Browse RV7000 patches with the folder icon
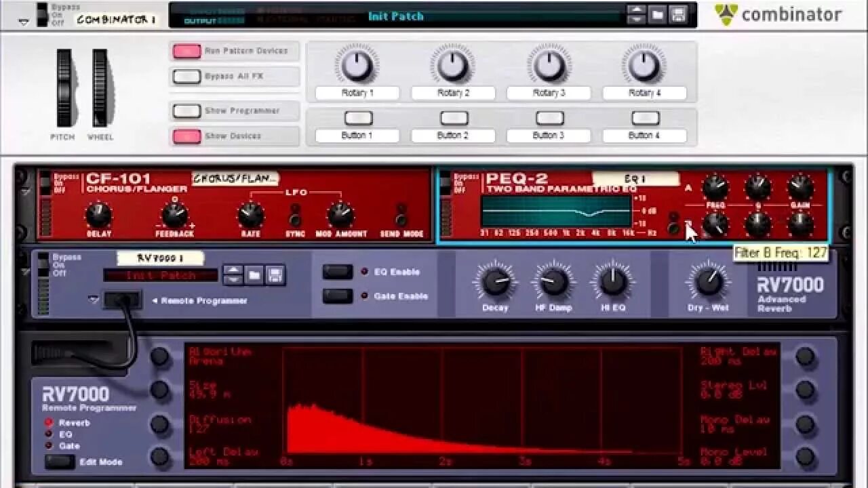Screen dimensions: 868x488 click(254, 274)
